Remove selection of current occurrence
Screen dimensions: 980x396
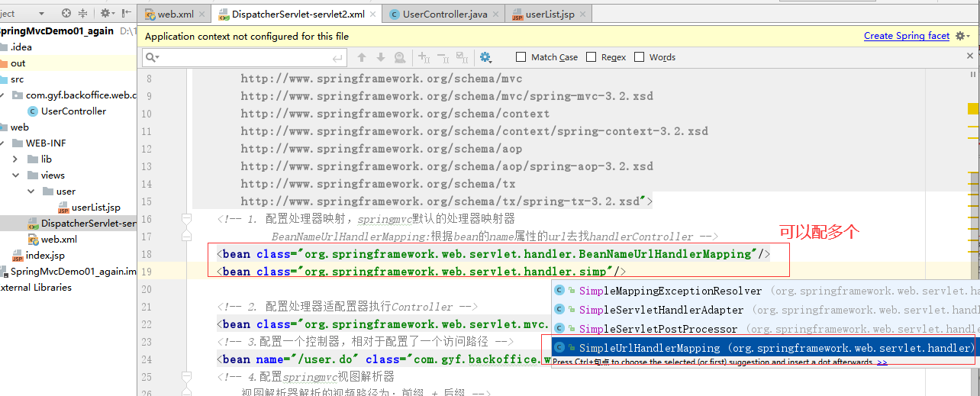[x=443, y=57]
